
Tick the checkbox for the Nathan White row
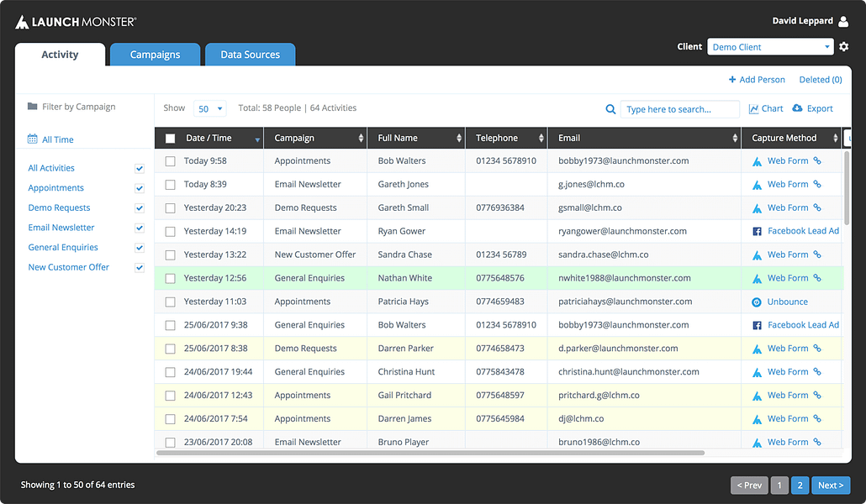[x=170, y=278]
